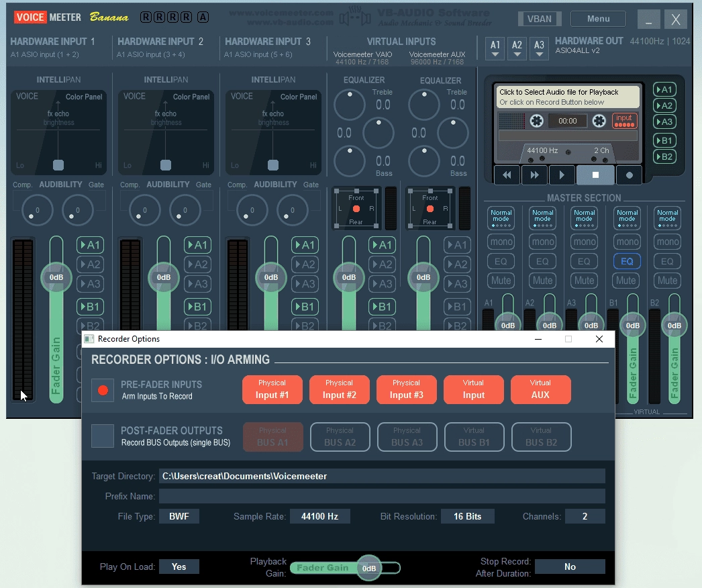The width and height of the screenshot is (702, 588).
Task: Select Virtual BUS B1 output
Action: (474, 436)
